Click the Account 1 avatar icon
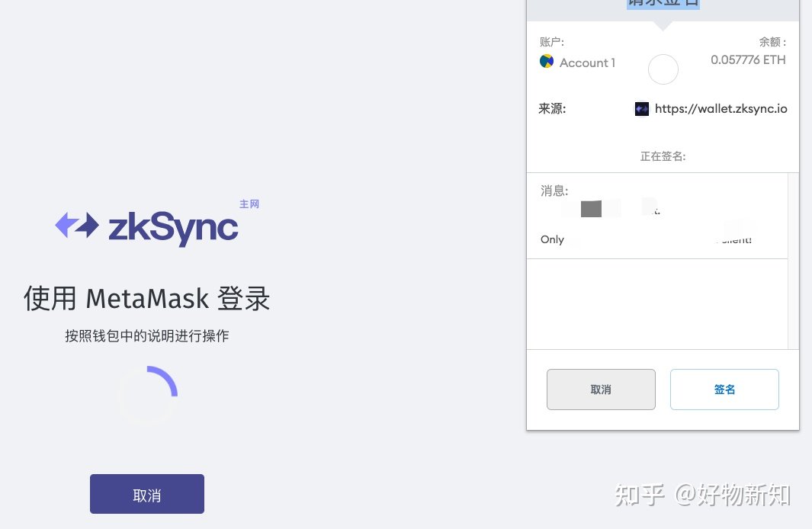Image resolution: width=812 pixels, height=529 pixels. [x=547, y=62]
